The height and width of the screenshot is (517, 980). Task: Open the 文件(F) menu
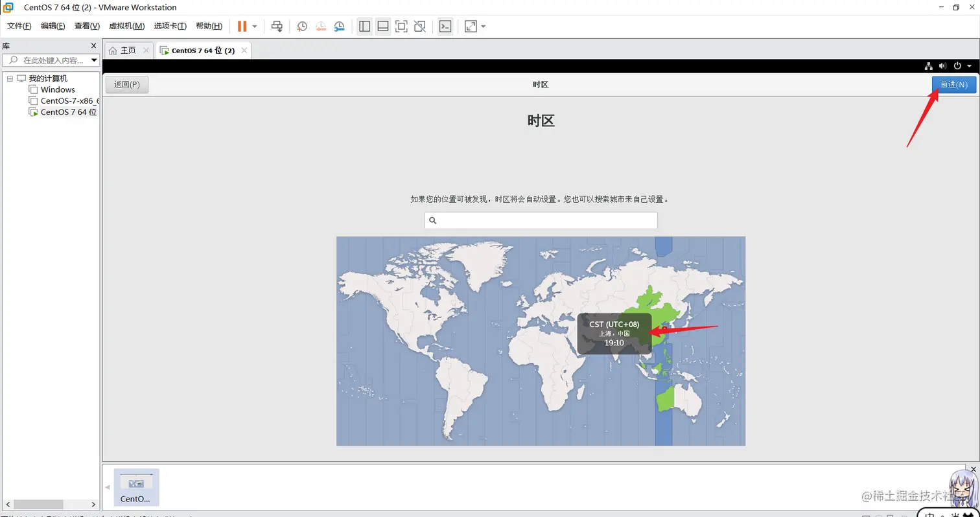click(x=19, y=26)
